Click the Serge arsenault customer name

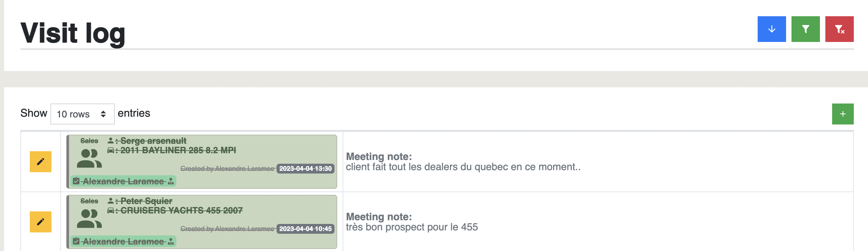(153, 141)
